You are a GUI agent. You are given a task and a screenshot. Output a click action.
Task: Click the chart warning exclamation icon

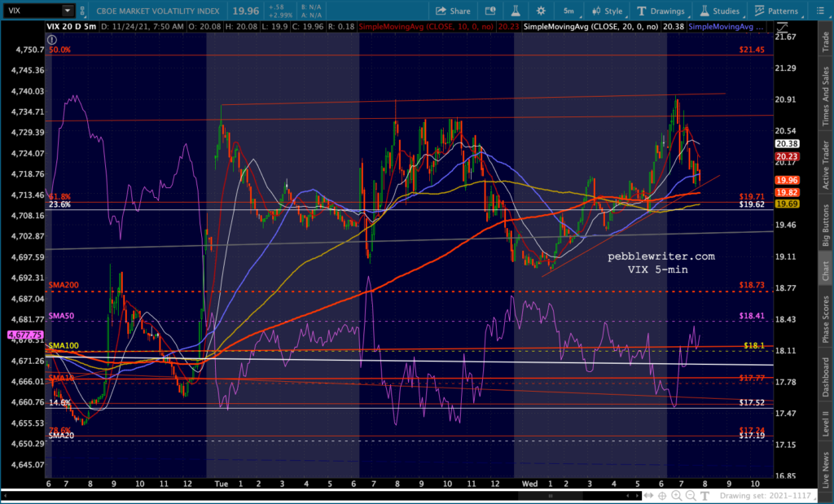(x=51, y=39)
